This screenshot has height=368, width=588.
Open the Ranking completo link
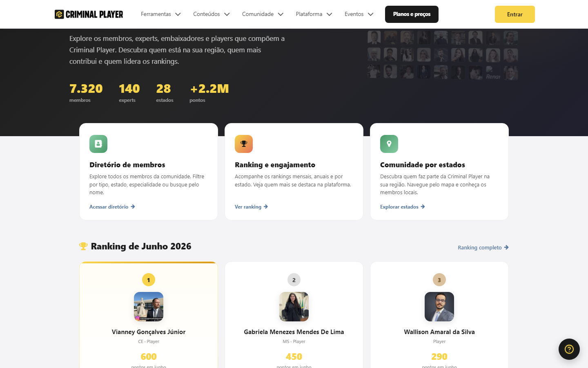coord(483,247)
